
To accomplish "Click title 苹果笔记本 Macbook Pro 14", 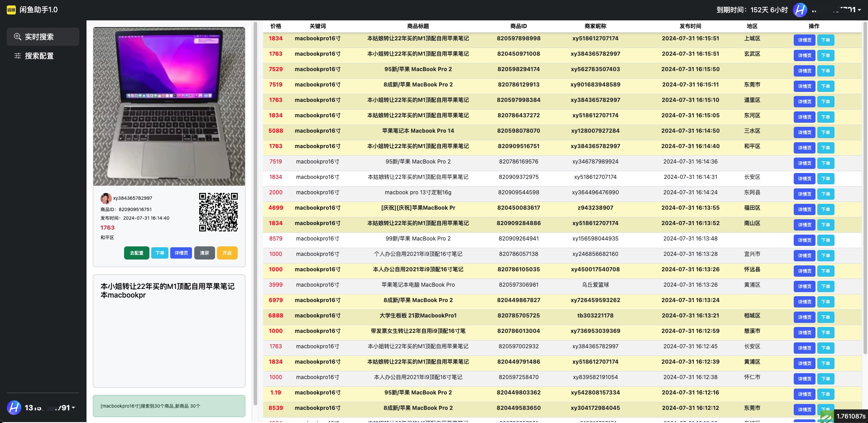I will tap(418, 131).
